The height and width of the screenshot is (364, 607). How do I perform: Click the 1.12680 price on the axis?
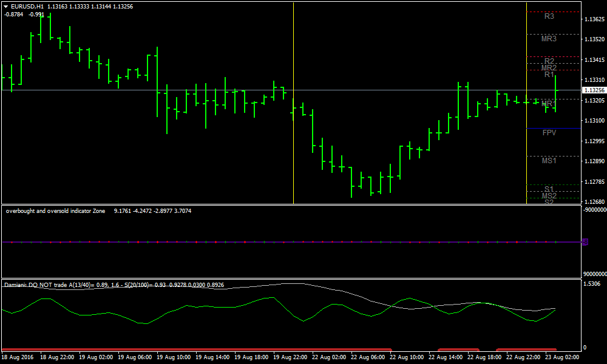594,202
